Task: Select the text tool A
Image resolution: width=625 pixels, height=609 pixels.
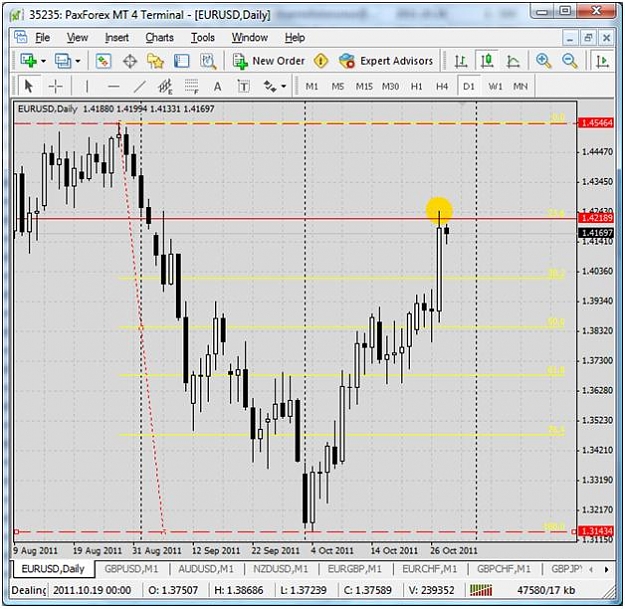Action: 217,86
